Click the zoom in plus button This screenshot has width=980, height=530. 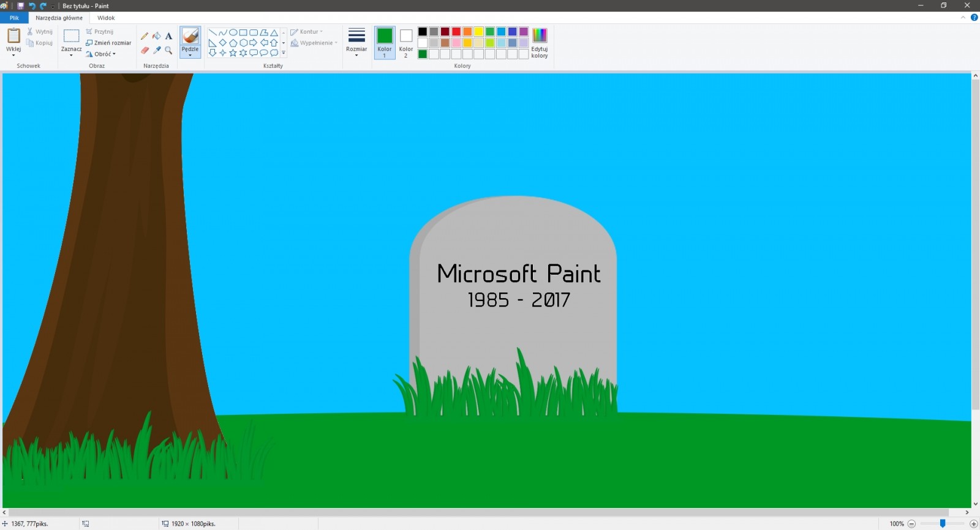(x=973, y=523)
